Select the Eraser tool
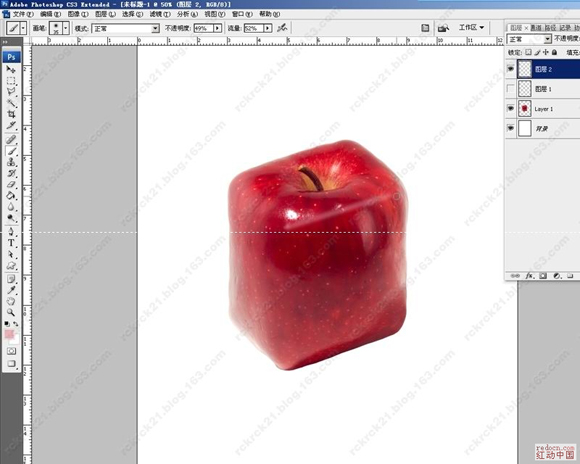The image size is (580, 464). (11, 184)
